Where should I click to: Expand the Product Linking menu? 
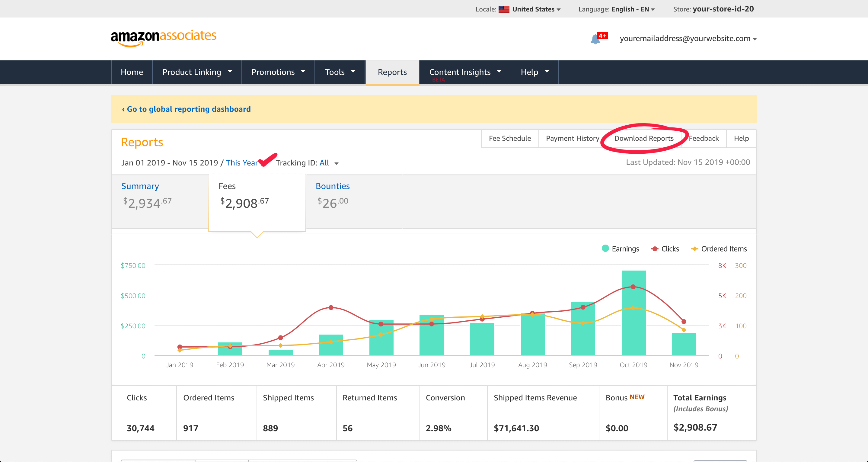pos(197,72)
